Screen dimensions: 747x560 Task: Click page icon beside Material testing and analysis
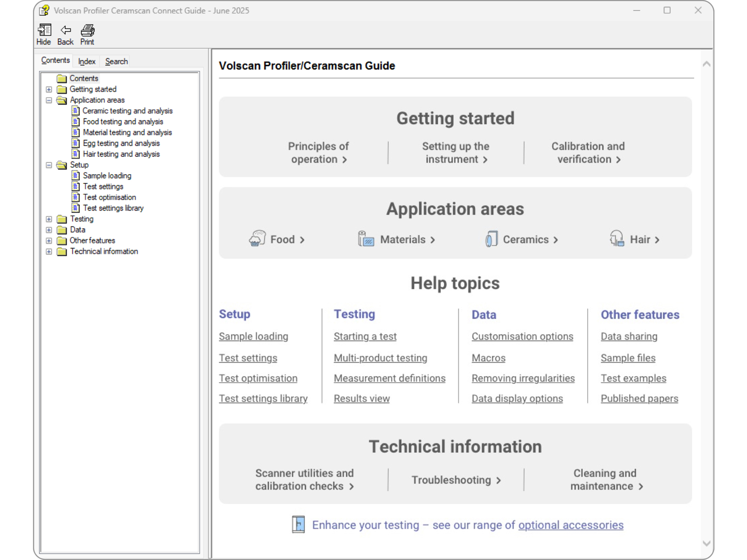(76, 132)
